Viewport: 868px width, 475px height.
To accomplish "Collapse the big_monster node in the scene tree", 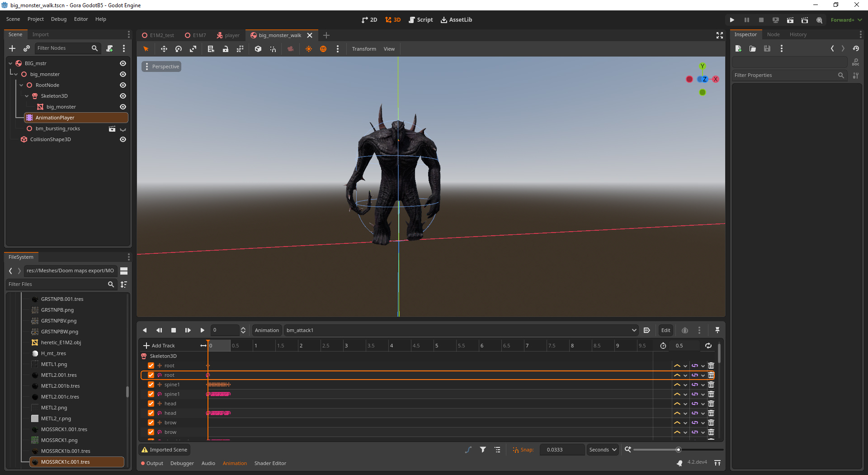I will coord(16,74).
